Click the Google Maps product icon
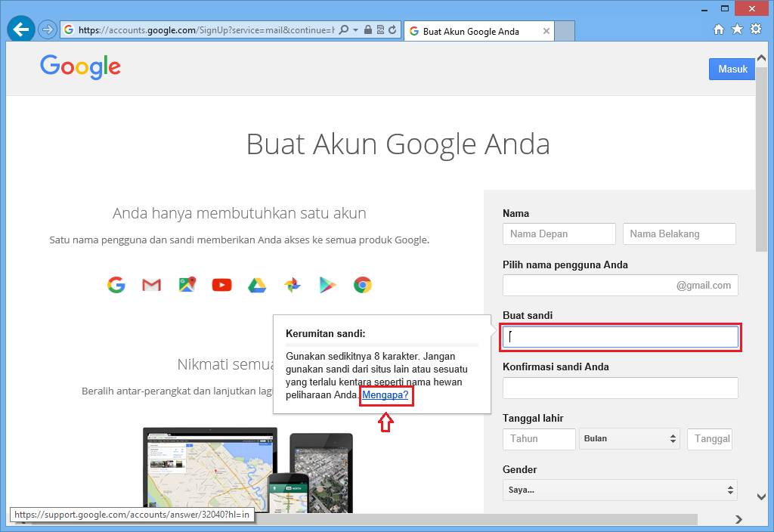This screenshot has height=532, width=774. pos(187,285)
